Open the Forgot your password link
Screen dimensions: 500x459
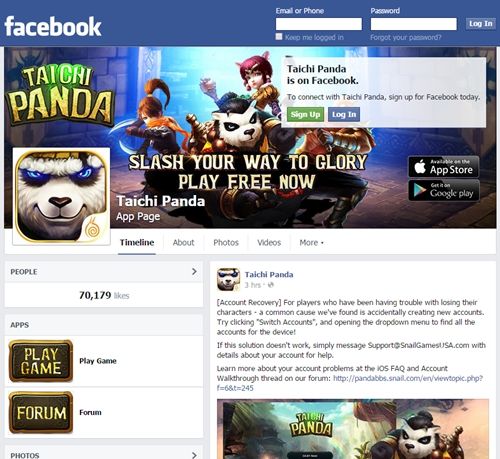pos(406,37)
